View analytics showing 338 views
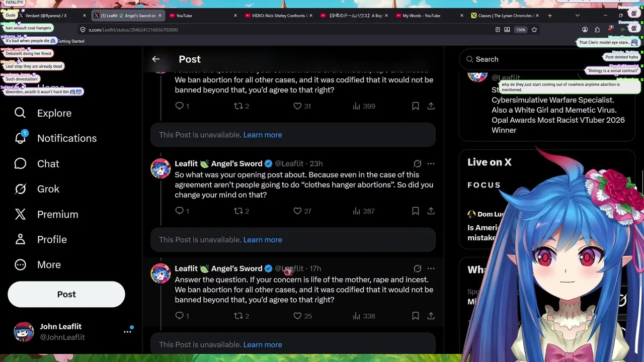644x362 pixels. (364, 316)
